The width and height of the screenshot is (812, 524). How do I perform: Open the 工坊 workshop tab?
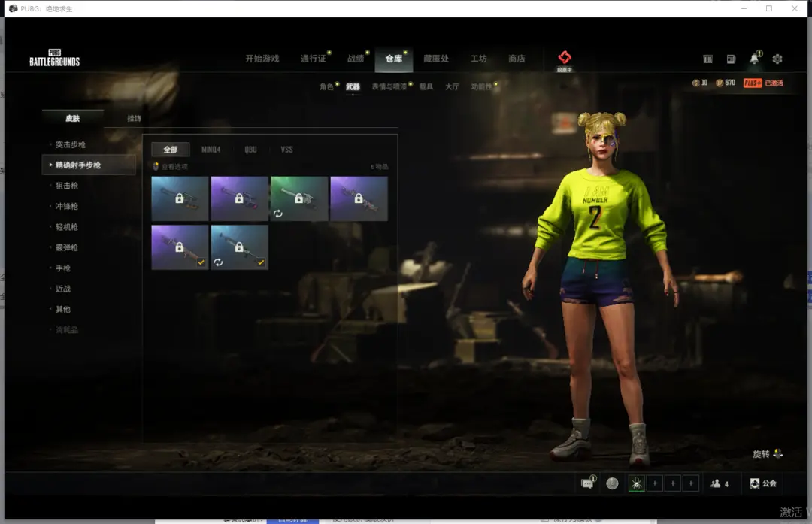pos(478,59)
